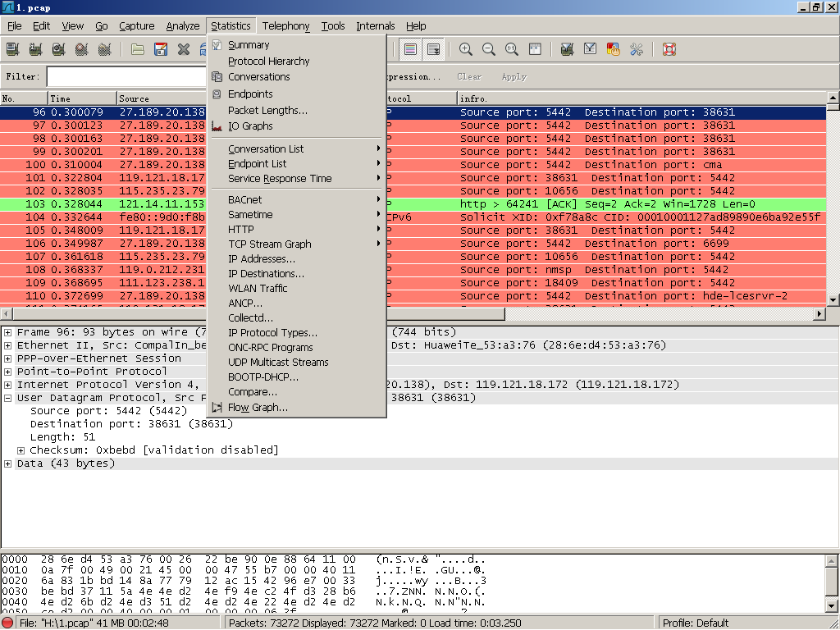Sort by Time column header

(82, 98)
